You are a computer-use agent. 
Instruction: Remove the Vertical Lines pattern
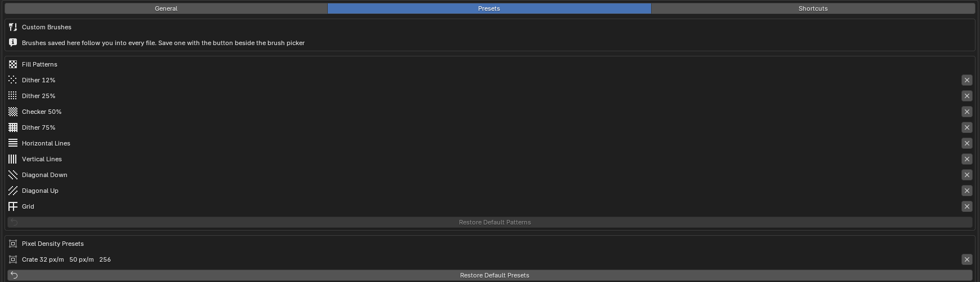(x=967, y=159)
